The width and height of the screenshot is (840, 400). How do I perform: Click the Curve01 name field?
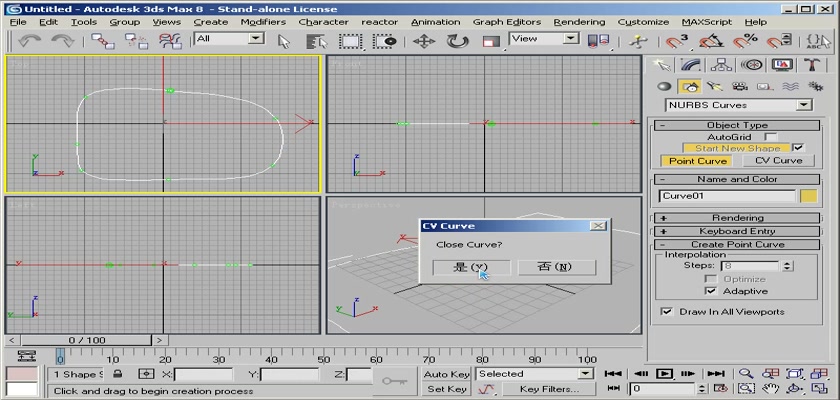[x=727, y=196]
